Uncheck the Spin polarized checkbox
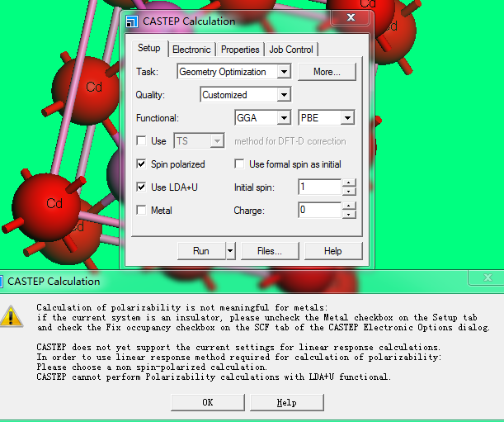 (x=141, y=164)
